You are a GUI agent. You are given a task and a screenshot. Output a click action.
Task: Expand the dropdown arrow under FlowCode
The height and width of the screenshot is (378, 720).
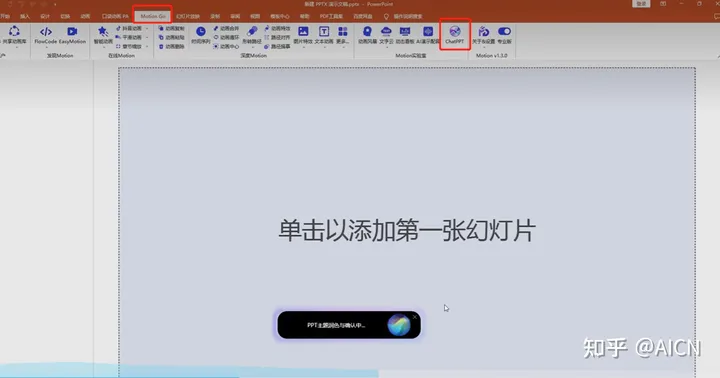pos(46,47)
